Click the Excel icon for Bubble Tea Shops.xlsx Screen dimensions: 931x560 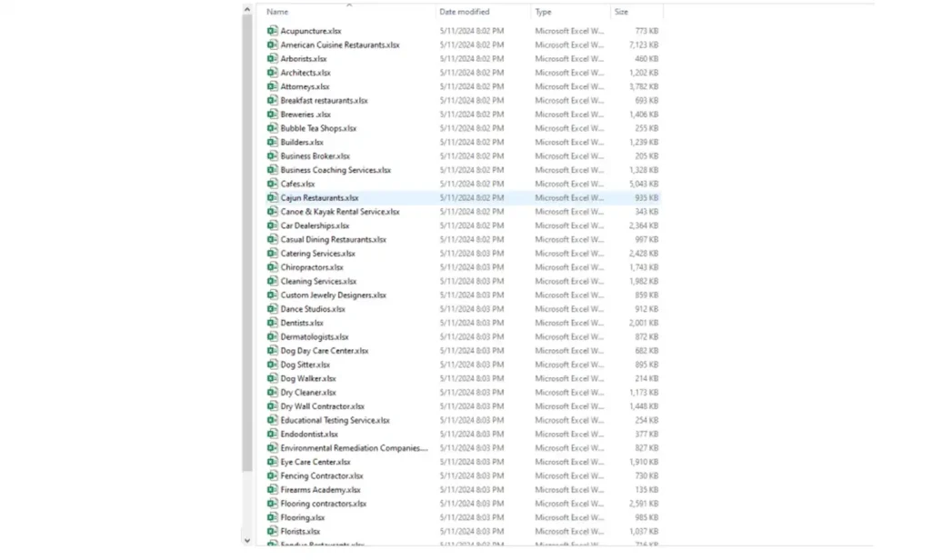coord(272,127)
